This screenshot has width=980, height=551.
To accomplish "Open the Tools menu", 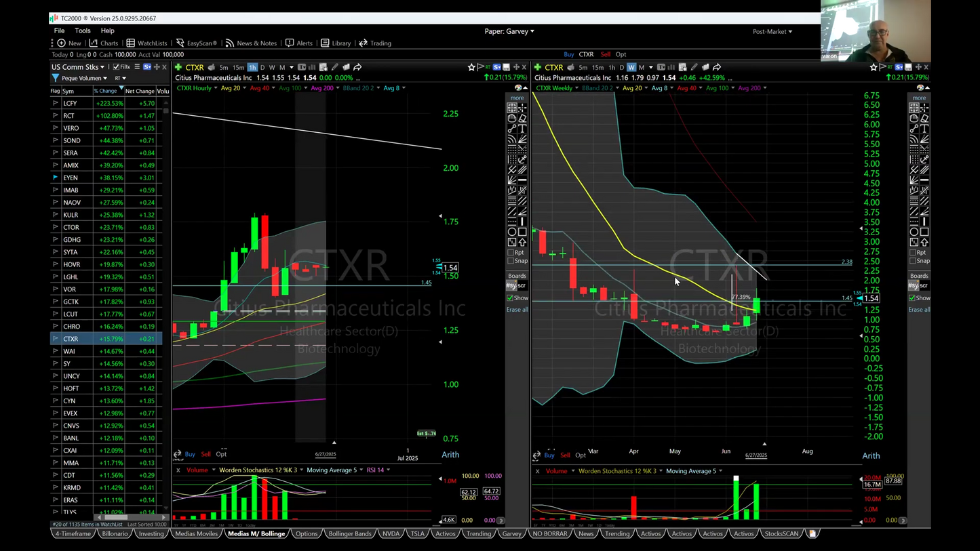I will click(83, 31).
